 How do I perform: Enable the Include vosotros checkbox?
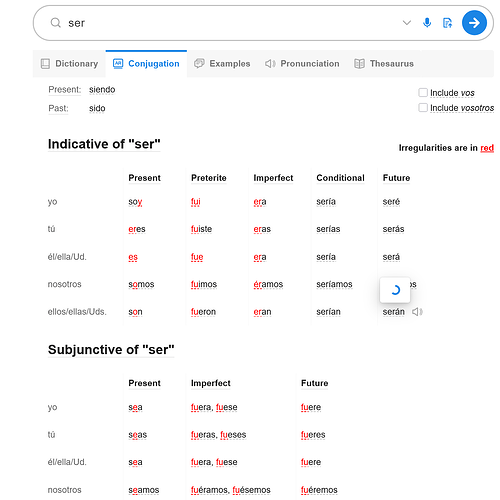(x=423, y=107)
